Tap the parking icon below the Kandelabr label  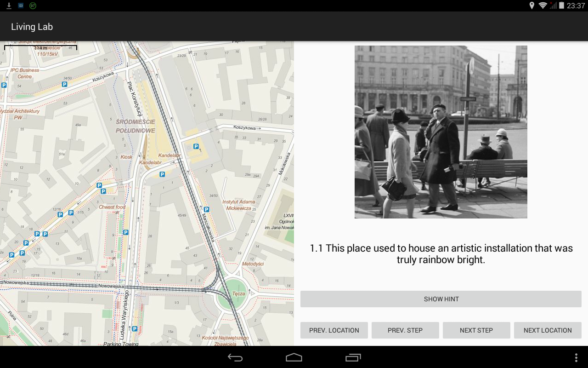pyautogui.click(x=162, y=174)
